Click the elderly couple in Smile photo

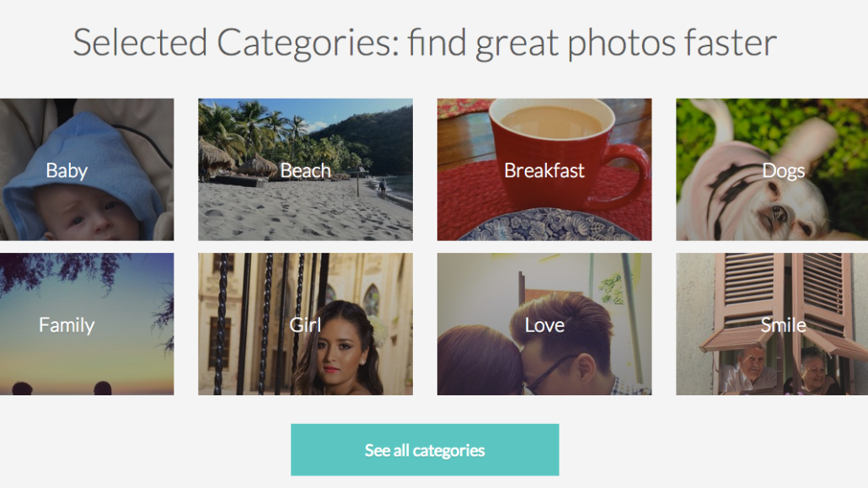775,371
